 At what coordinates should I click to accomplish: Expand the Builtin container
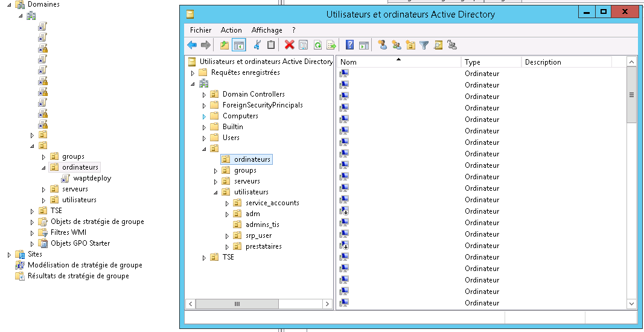(x=204, y=127)
